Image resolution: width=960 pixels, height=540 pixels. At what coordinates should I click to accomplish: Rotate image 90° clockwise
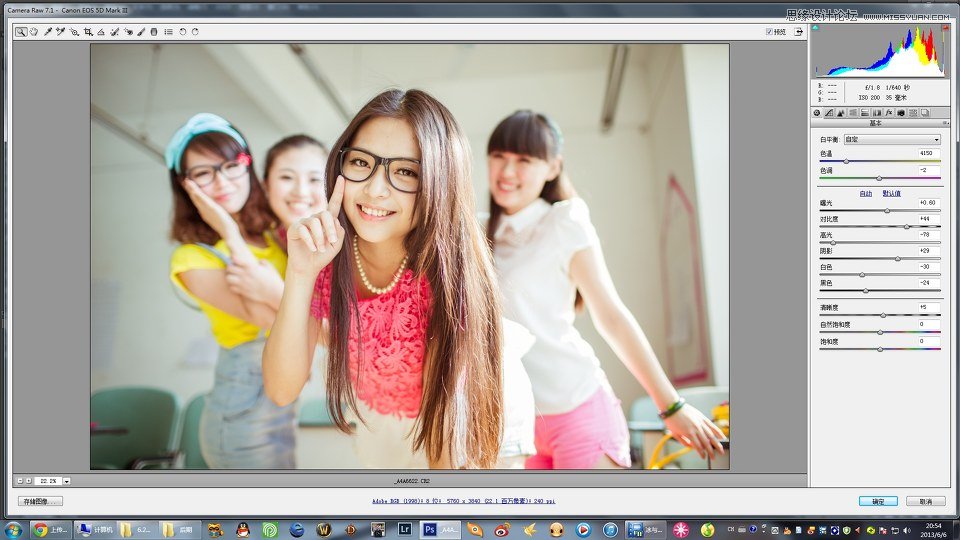point(195,32)
